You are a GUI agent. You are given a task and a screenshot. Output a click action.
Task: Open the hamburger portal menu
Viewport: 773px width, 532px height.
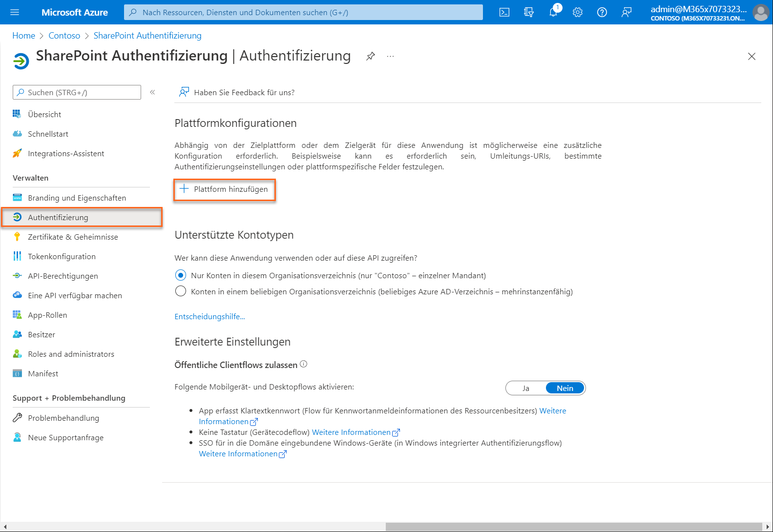(15, 12)
